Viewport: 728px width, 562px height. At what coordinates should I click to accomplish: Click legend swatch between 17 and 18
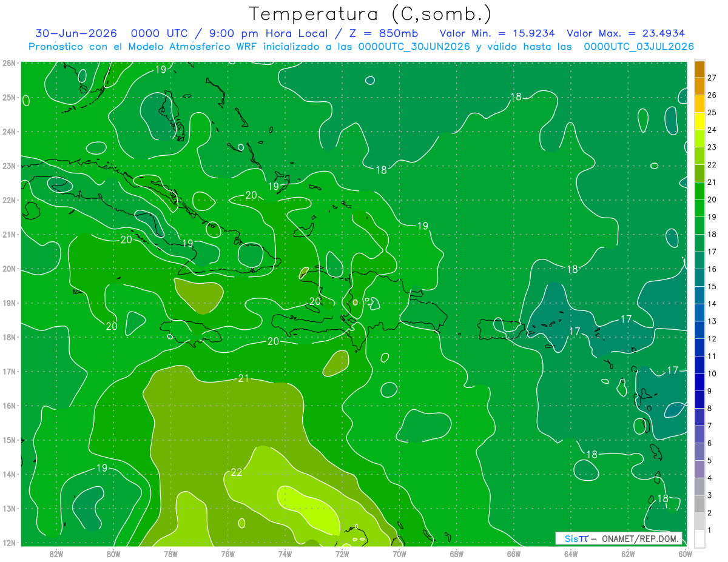tap(699, 243)
